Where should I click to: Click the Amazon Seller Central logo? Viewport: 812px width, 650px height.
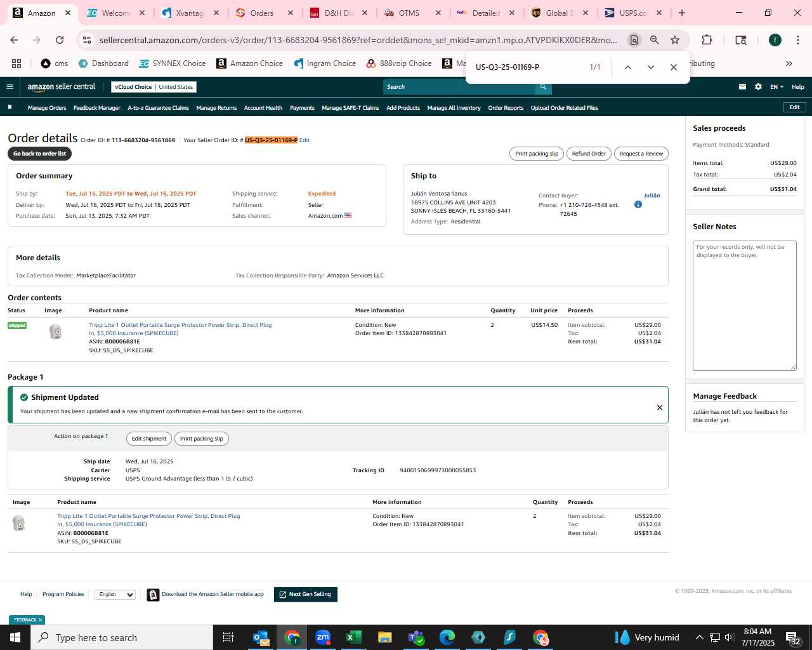tap(61, 87)
